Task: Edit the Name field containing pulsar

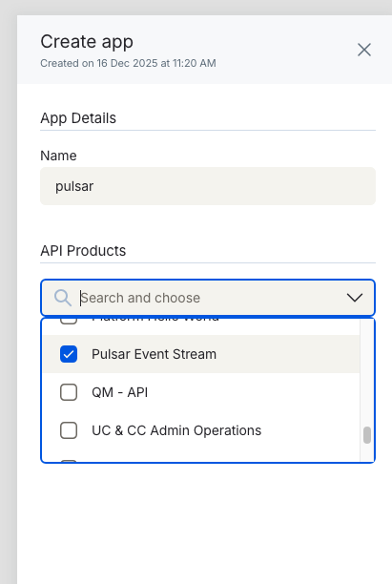Action: [x=208, y=186]
